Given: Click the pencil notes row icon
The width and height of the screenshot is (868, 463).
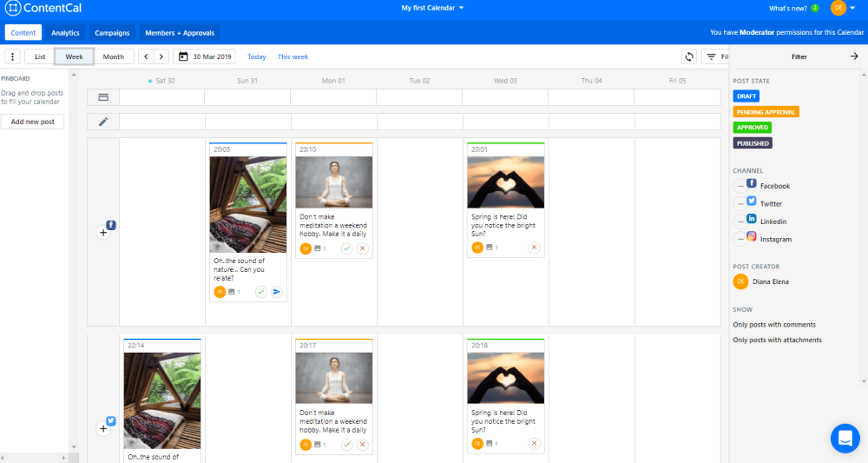Looking at the screenshot, I should (103, 122).
